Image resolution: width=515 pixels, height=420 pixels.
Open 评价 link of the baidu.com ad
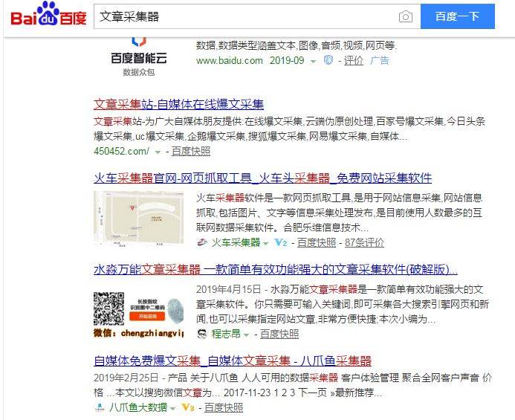354,60
